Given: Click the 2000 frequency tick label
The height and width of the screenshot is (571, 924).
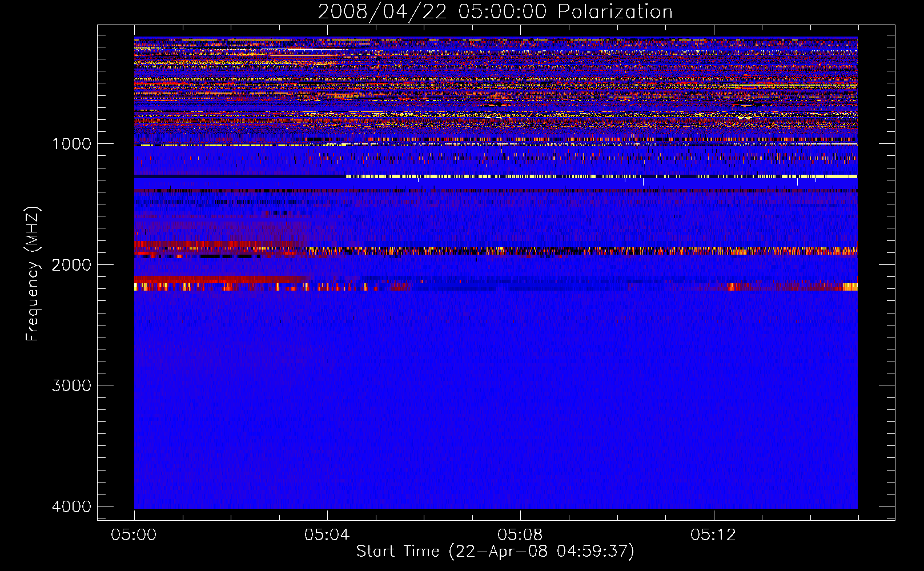Looking at the screenshot, I should (71, 265).
